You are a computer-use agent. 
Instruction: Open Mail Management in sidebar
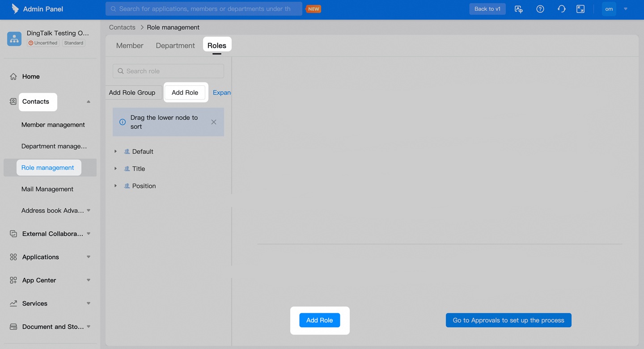[47, 189]
